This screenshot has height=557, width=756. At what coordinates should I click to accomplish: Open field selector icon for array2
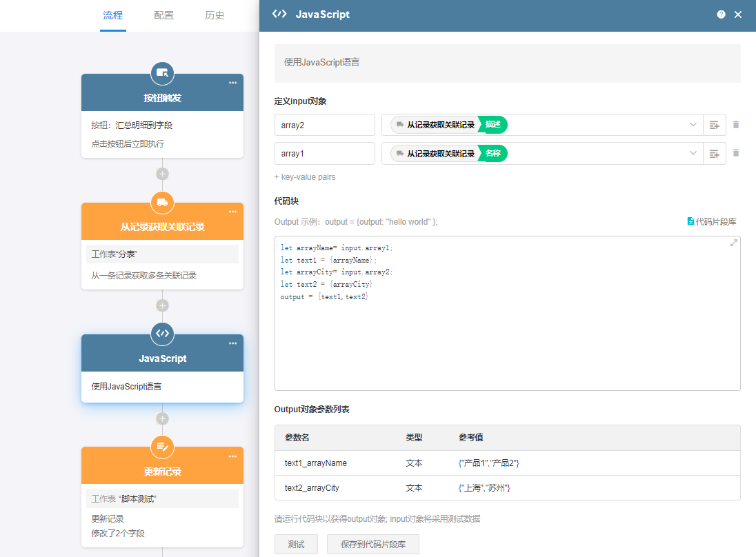(x=714, y=125)
